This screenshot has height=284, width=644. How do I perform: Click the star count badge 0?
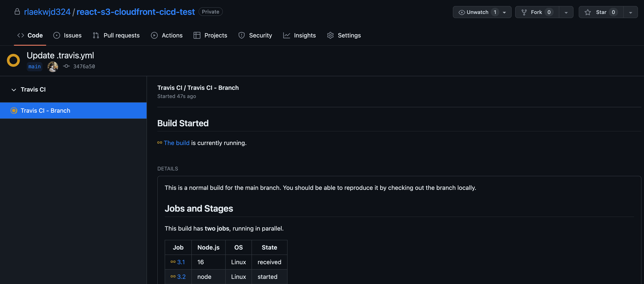[613, 12]
